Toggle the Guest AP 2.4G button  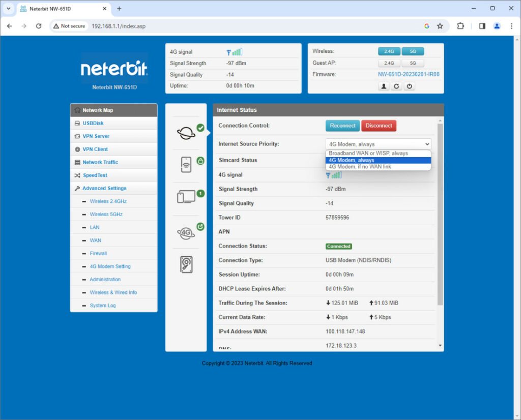[389, 63]
